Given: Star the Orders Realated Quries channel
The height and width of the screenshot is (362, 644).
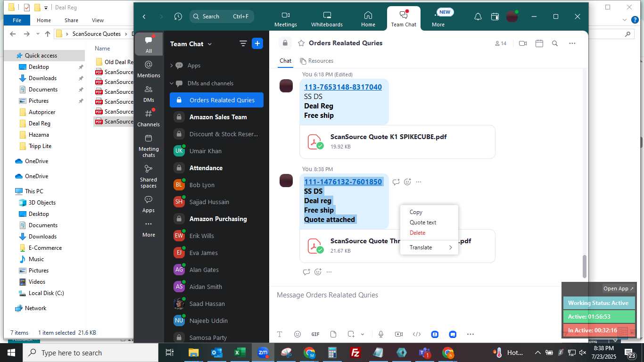Looking at the screenshot, I should (301, 43).
